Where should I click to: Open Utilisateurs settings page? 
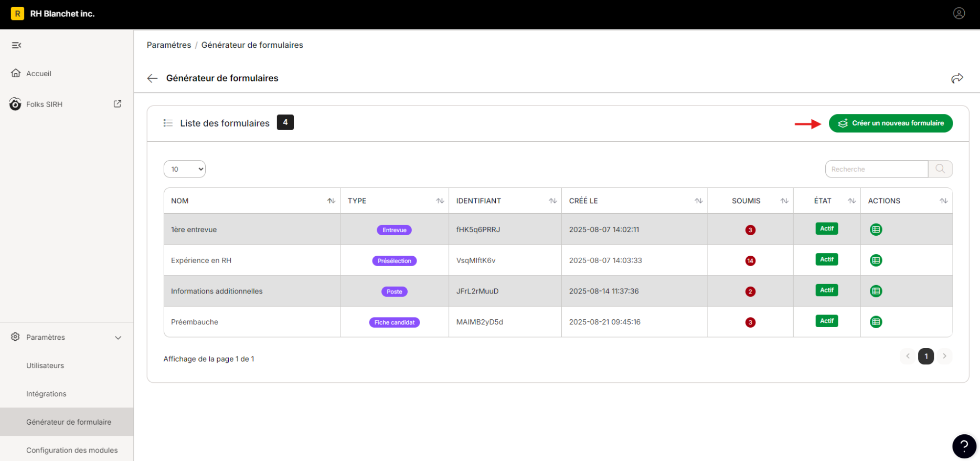[45, 365]
